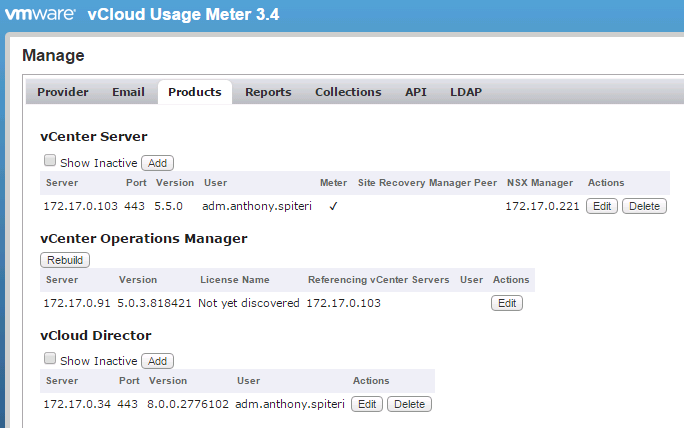Click the Meter checkmark for 172.17.0.103
This screenshot has width=684, height=428.
coord(333,206)
